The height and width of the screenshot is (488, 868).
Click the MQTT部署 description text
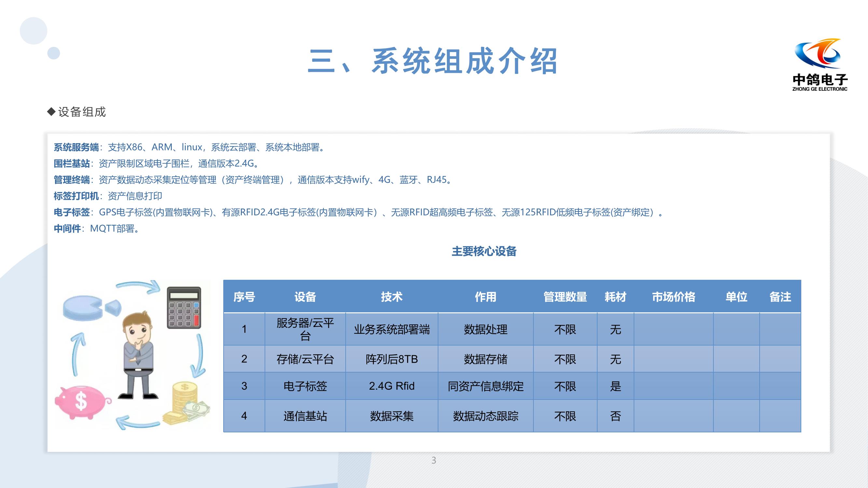pos(115,228)
